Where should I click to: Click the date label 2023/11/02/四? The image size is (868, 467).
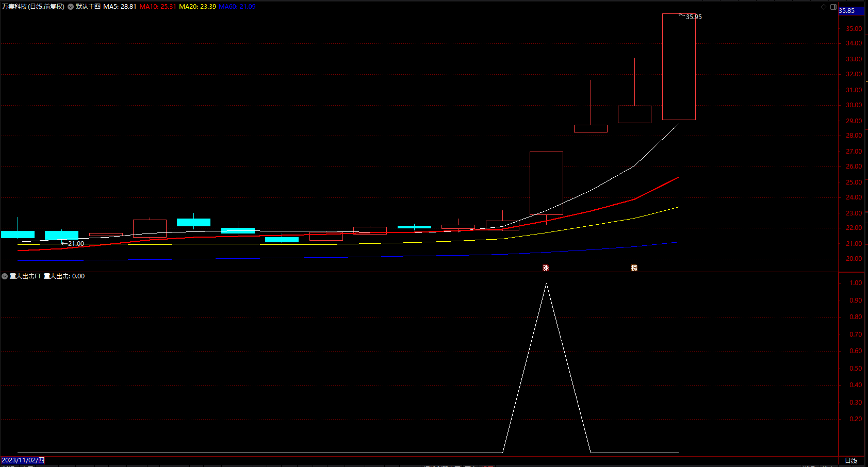tap(23, 460)
